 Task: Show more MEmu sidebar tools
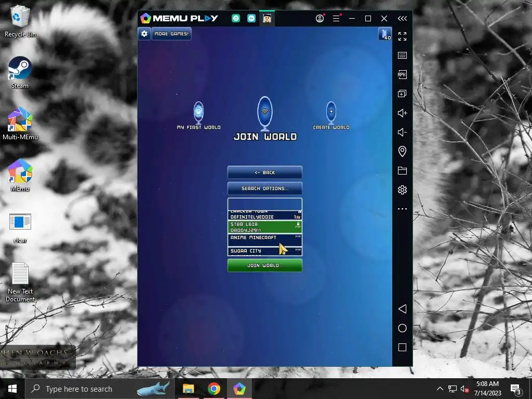[x=403, y=209]
